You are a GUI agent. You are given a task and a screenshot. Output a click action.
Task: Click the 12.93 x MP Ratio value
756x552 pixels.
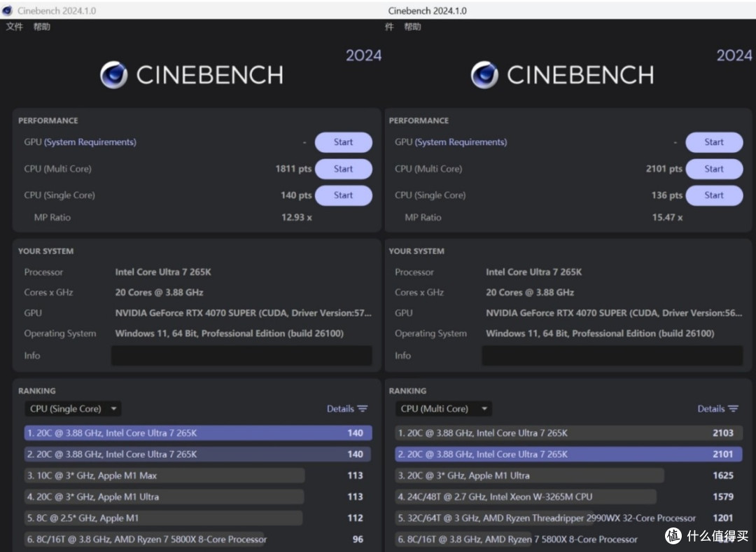(x=297, y=218)
